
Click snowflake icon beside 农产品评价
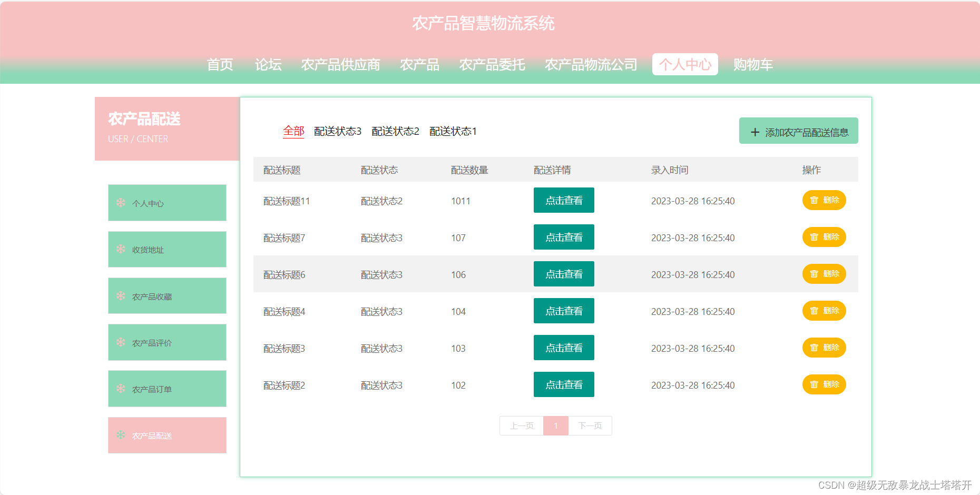pyautogui.click(x=121, y=342)
